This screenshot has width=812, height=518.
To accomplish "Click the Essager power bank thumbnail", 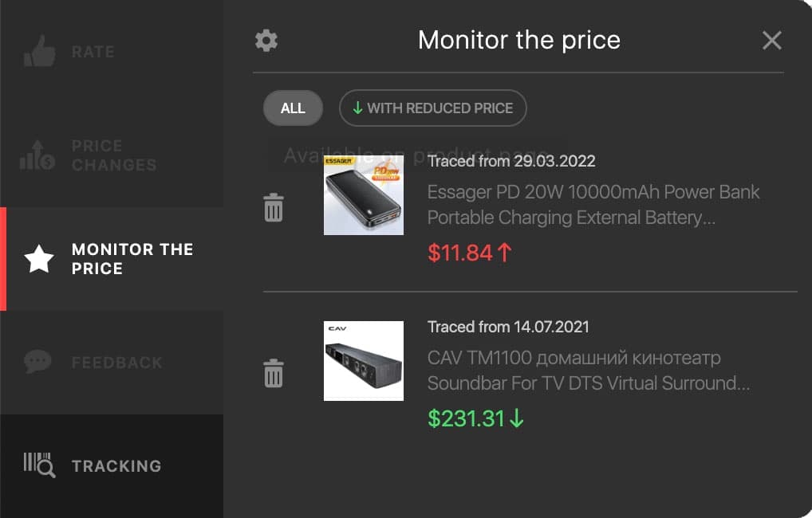I will pos(364,195).
